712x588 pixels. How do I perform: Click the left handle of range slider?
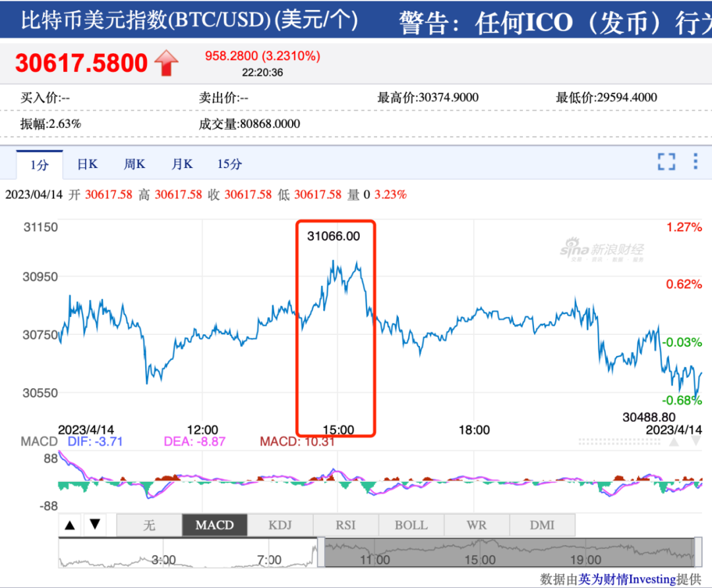[321, 552]
